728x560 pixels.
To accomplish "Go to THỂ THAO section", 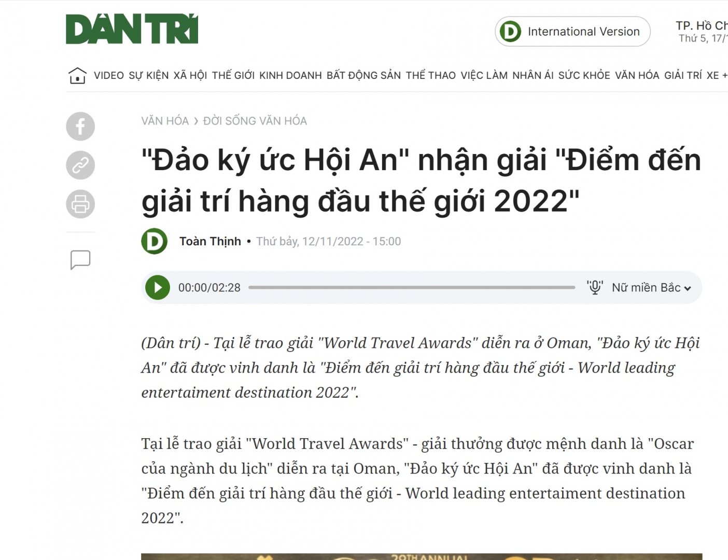I will pos(431,76).
